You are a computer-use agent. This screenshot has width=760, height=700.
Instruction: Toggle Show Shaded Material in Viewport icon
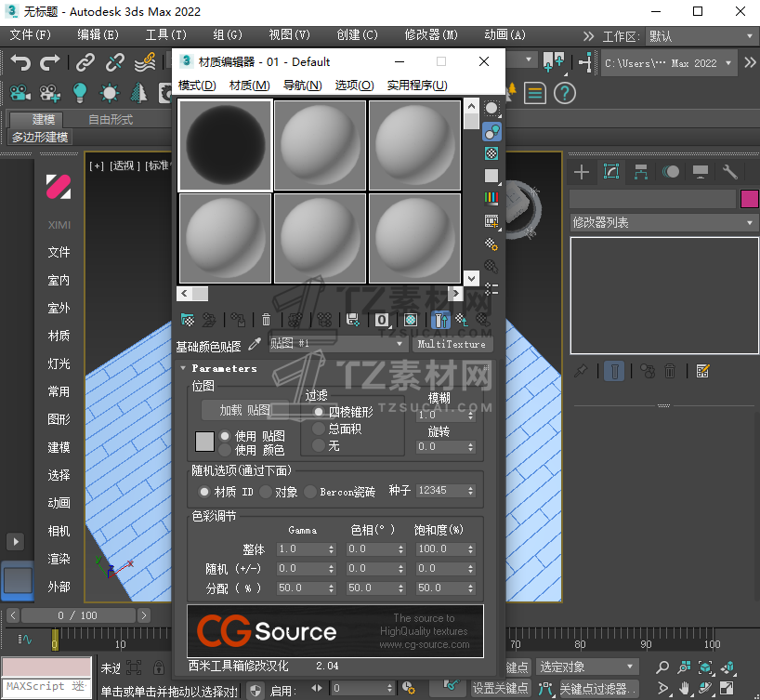coord(410,320)
